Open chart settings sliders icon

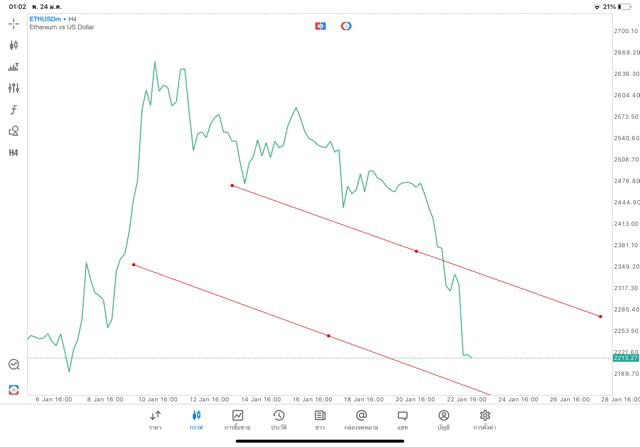coord(14,88)
